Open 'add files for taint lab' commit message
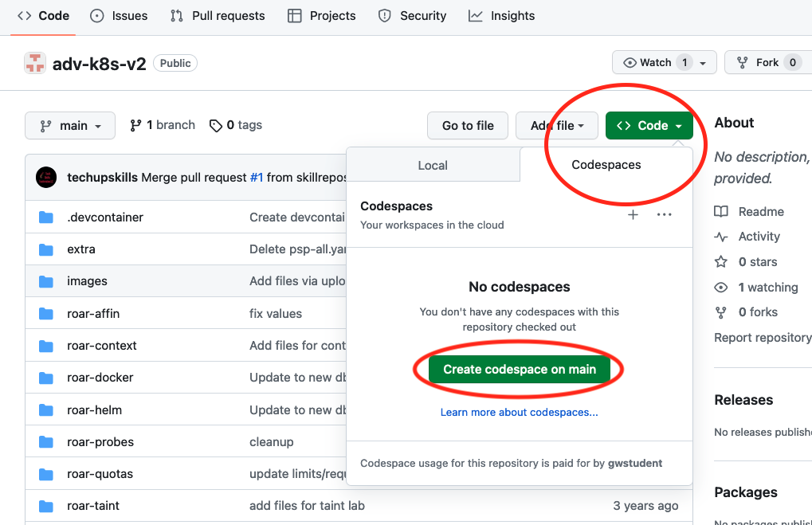The height and width of the screenshot is (525, 812). pyautogui.click(x=307, y=506)
